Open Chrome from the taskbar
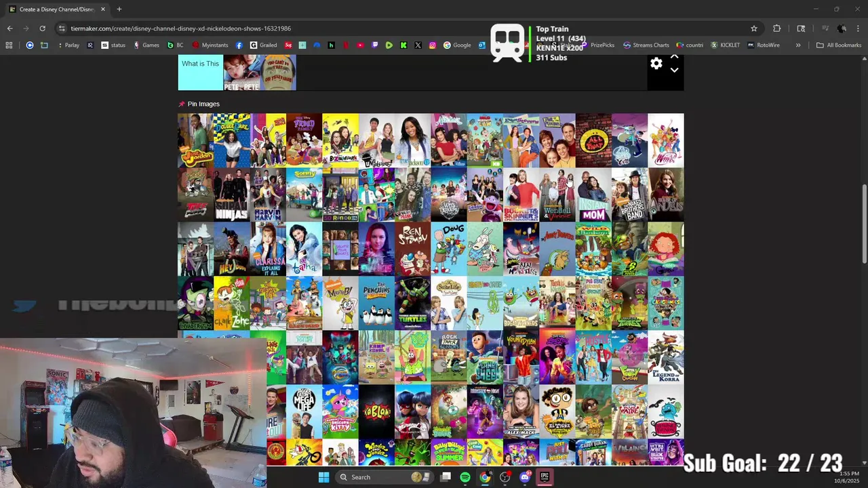The image size is (868, 488). coord(485,477)
